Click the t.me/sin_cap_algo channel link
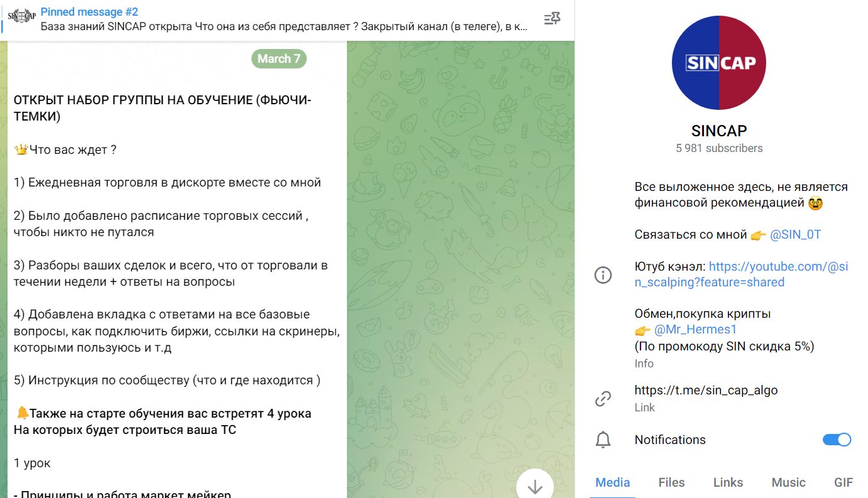This screenshot has height=498, width=868. coord(706,390)
